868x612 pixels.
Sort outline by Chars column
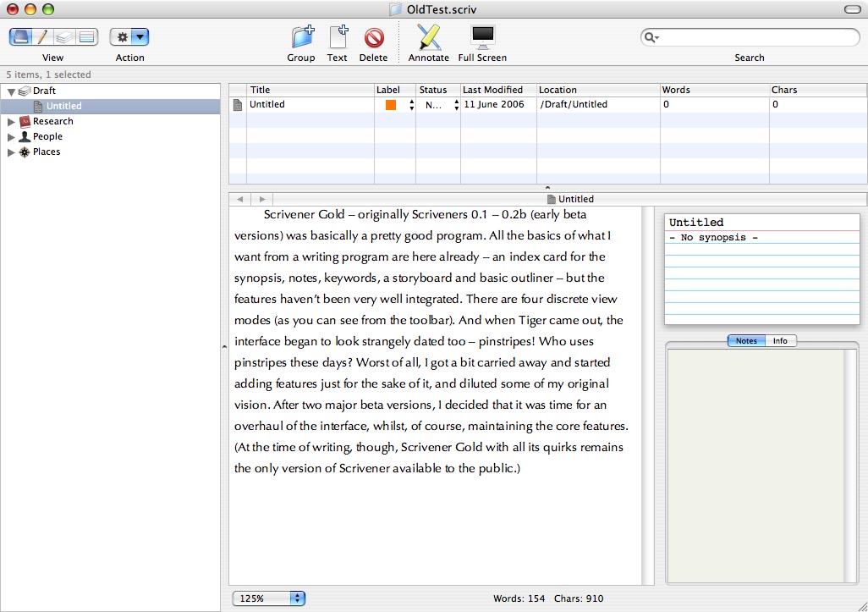[x=818, y=90]
